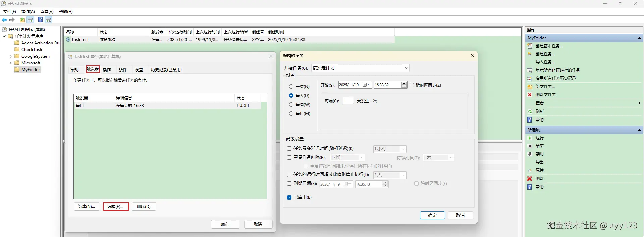
Task: Expand the Microsoft tree node
Action: coord(10,63)
